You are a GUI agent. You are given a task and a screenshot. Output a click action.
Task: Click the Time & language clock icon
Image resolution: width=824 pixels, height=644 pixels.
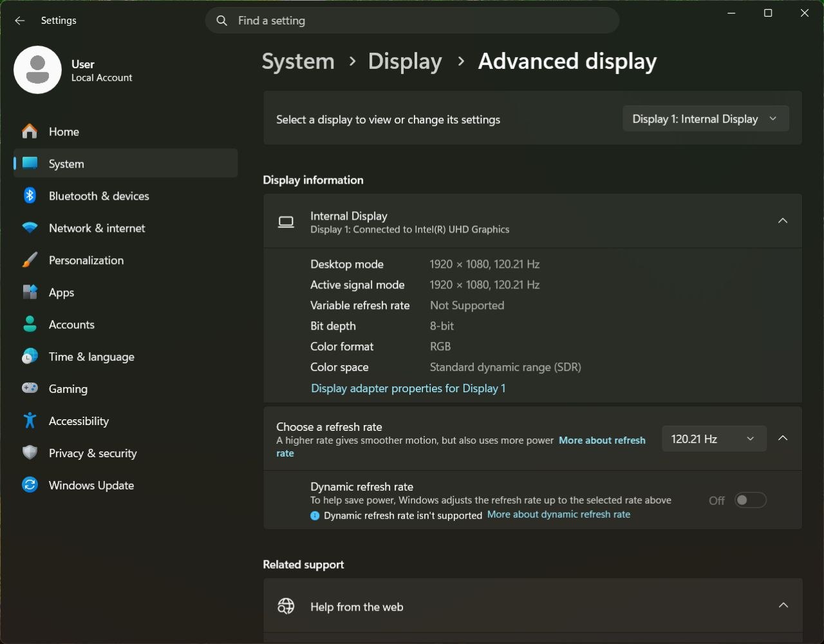click(x=30, y=357)
